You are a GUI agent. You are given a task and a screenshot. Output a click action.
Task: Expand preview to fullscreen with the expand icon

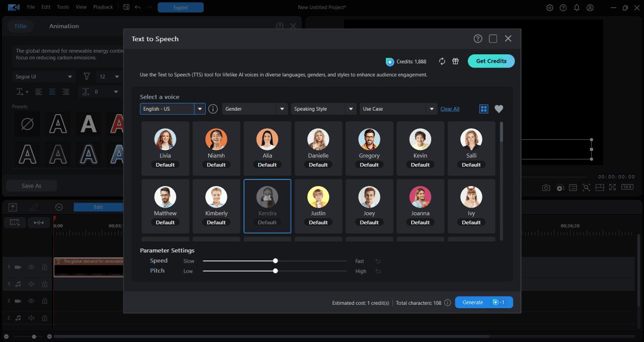point(612,187)
